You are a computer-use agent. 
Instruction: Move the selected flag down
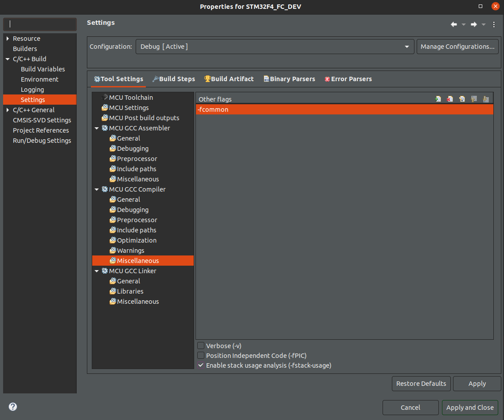pyautogui.click(x=486, y=99)
